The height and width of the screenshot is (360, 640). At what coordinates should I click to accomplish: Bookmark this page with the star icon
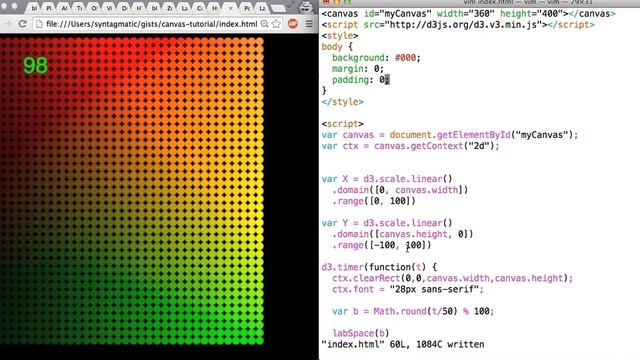(276, 24)
